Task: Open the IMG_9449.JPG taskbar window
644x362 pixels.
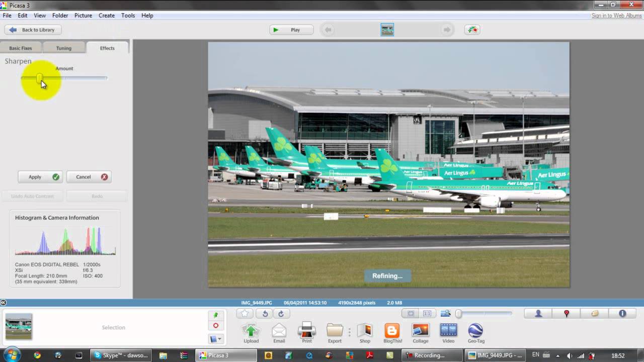Action: point(496,355)
